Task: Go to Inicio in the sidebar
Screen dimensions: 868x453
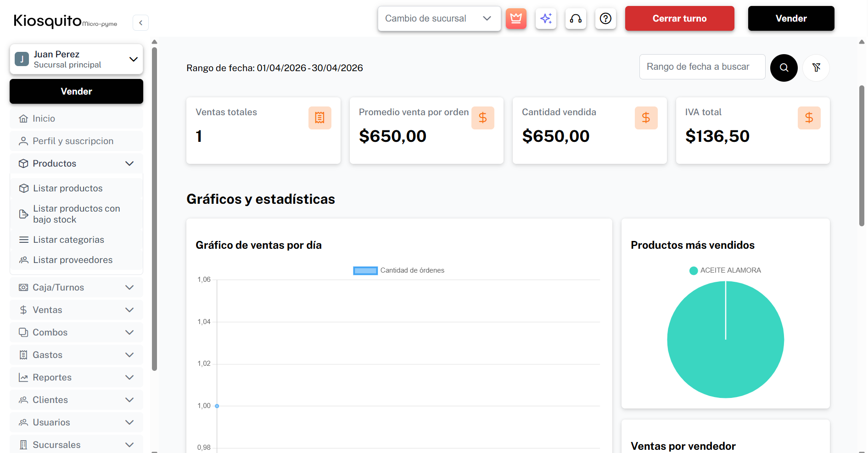Action: (44, 118)
